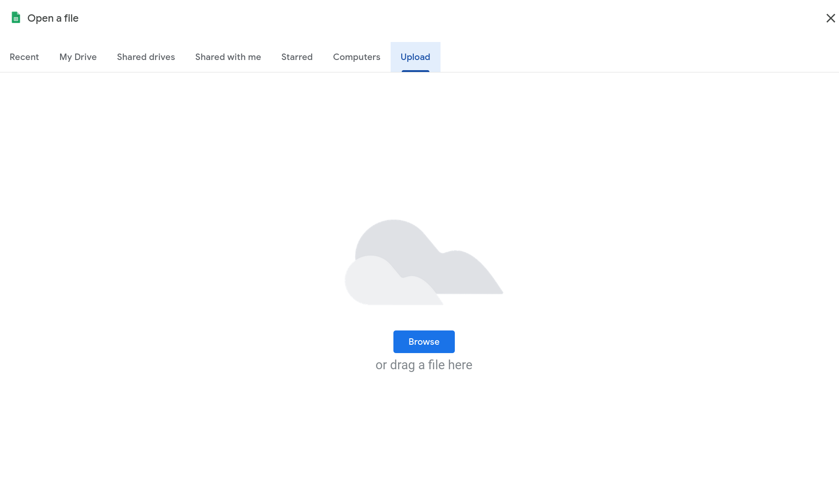This screenshot has width=839, height=504.
Task: Select the Upload tab
Action: (415, 57)
